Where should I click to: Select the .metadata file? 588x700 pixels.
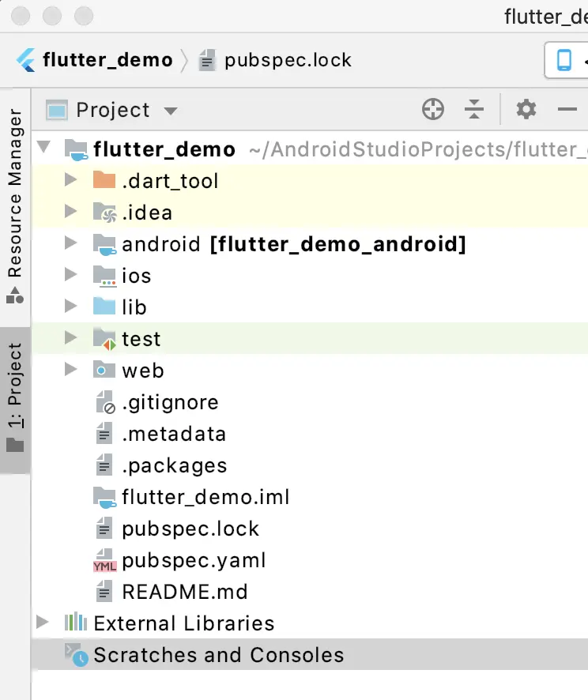[x=174, y=434]
